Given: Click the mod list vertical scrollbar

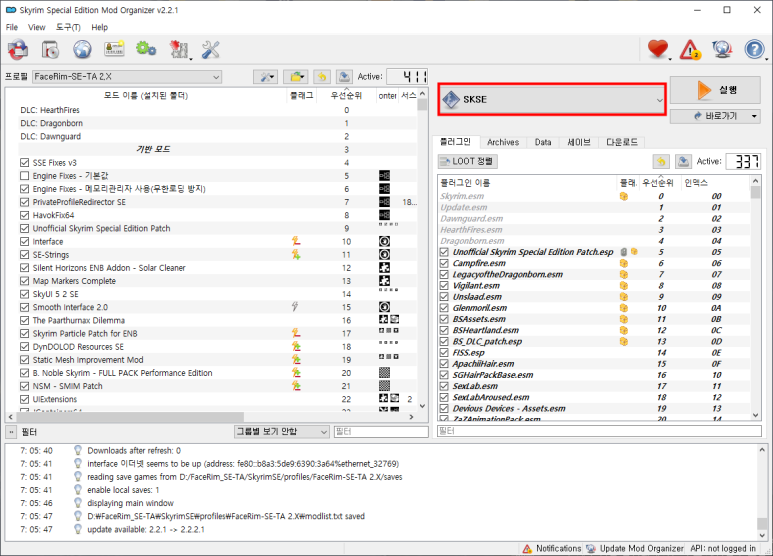Looking at the screenshot, I should [422, 249].
